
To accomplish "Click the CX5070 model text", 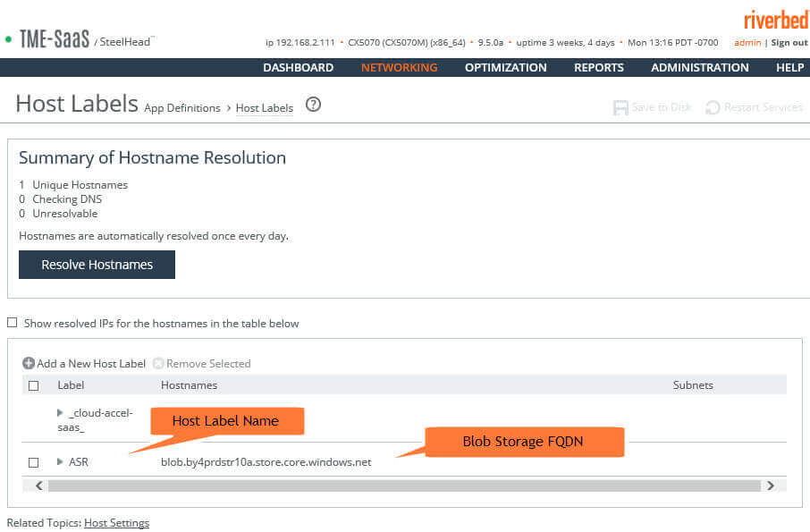I will pyautogui.click(x=407, y=42).
